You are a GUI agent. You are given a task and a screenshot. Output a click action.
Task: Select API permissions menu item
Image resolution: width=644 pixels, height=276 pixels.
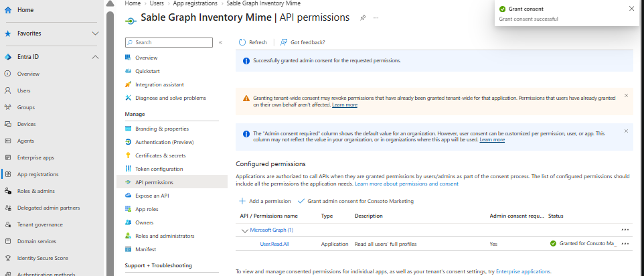coord(172,182)
